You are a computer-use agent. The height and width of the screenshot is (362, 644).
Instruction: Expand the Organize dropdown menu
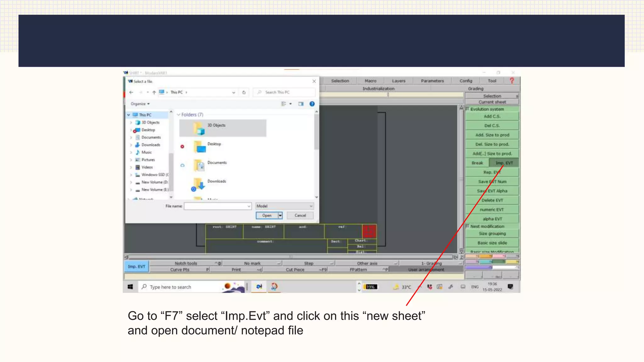coord(140,104)
